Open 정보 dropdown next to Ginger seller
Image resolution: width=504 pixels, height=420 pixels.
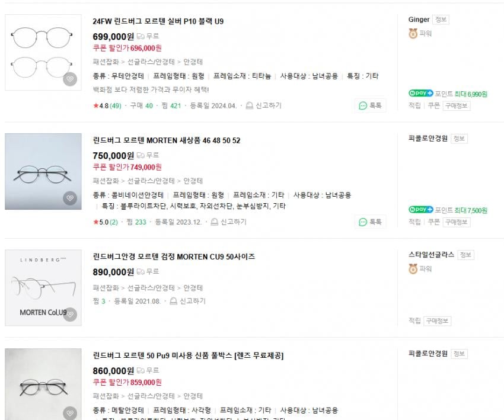[441, 20]
